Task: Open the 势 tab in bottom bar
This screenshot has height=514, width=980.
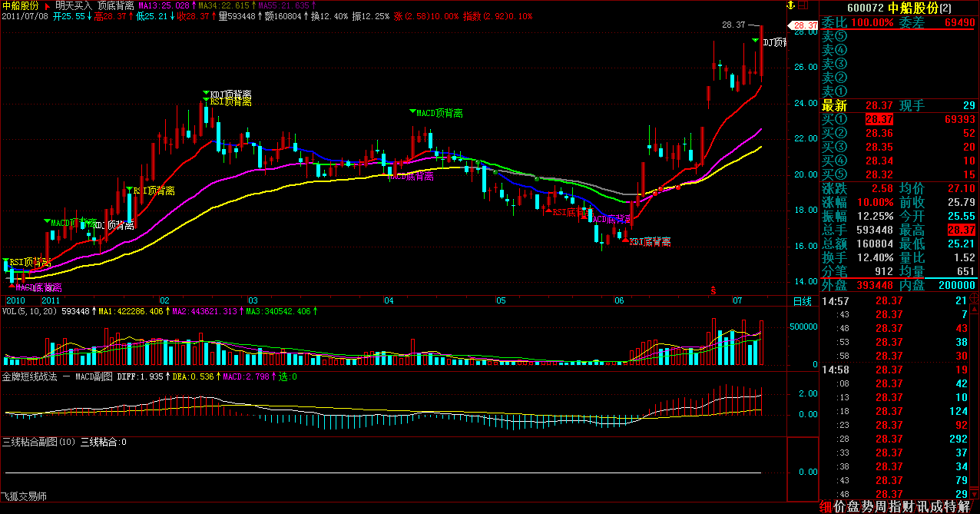Action: (x=867, y=506)
